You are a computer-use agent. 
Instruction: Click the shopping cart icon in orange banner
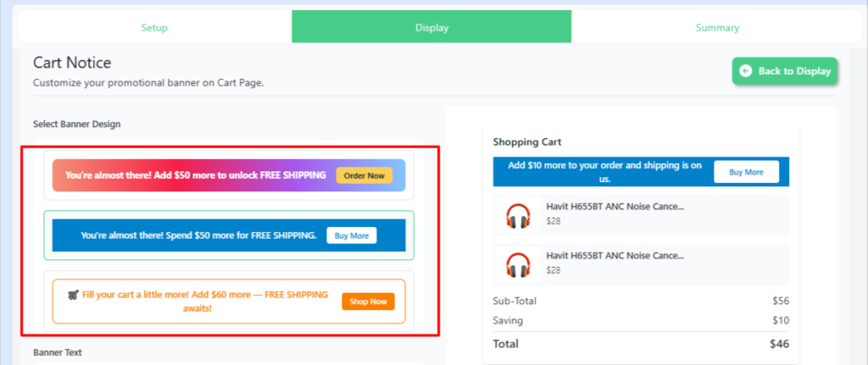click(73, 295)
